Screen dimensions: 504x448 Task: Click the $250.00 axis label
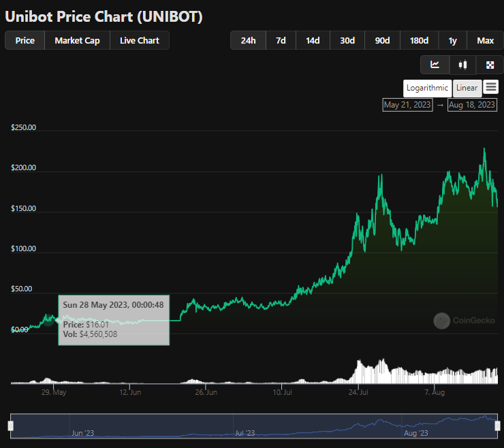coord(23,127)
